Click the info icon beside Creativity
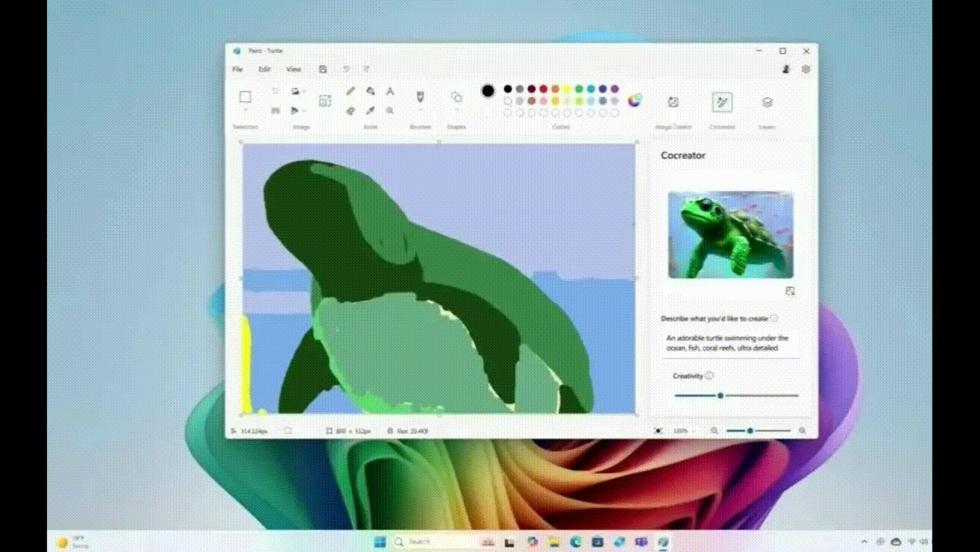Screen dimensions: 980x552 709,376
